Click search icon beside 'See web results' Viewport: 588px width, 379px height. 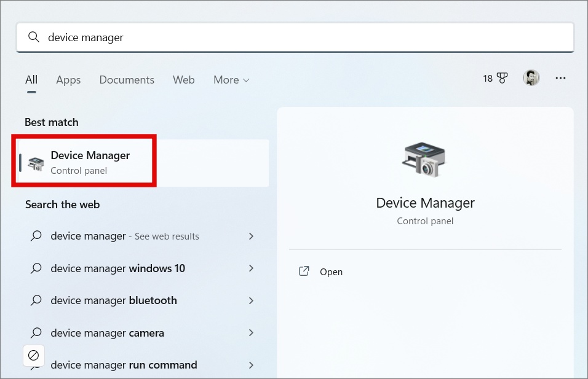pos(36,236)
